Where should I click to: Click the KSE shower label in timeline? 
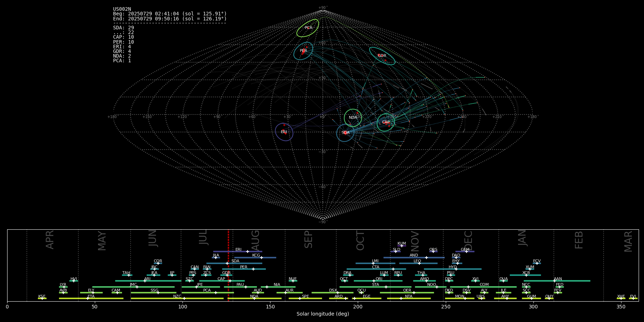tap(42, 297)
